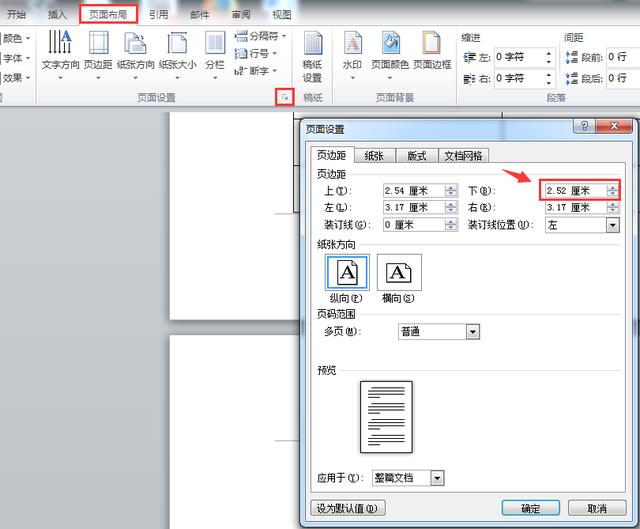Open the 纸张大小 paper size button
Screen dimensions: 640x529
(178, 54)
